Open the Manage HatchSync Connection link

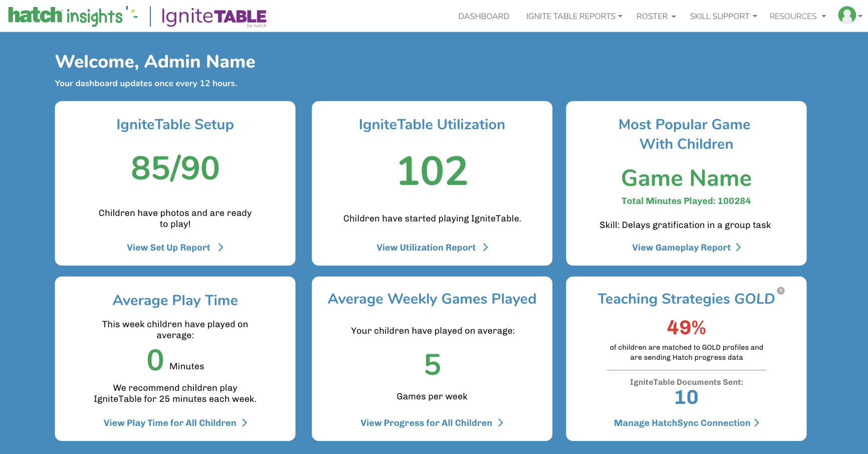(x=682, y=422)
